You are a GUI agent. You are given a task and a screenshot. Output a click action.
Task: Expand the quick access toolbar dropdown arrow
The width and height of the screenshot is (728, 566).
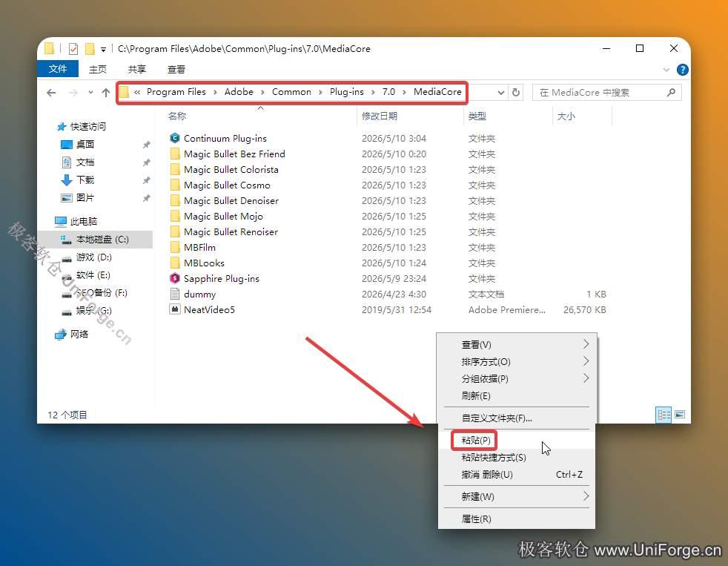103,49
